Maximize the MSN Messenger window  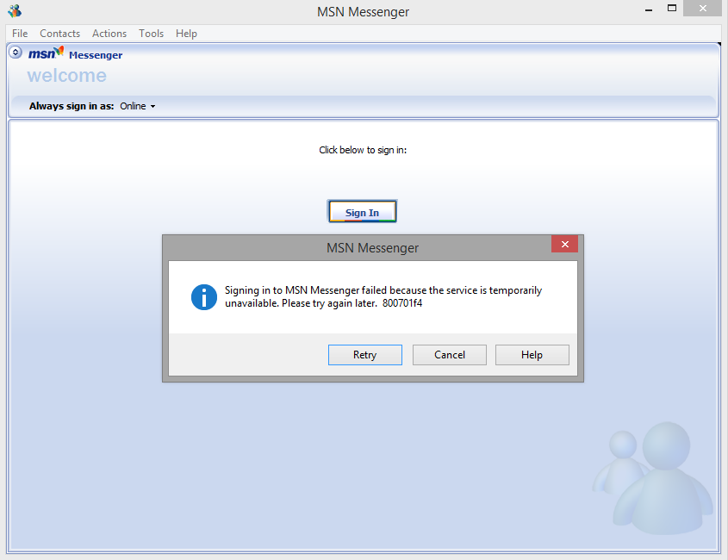(672, 9)
